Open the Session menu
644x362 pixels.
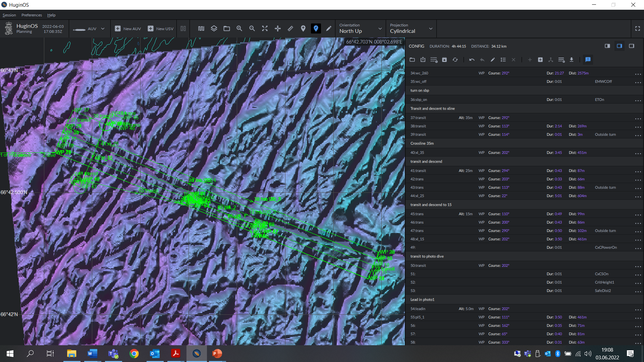9,15
